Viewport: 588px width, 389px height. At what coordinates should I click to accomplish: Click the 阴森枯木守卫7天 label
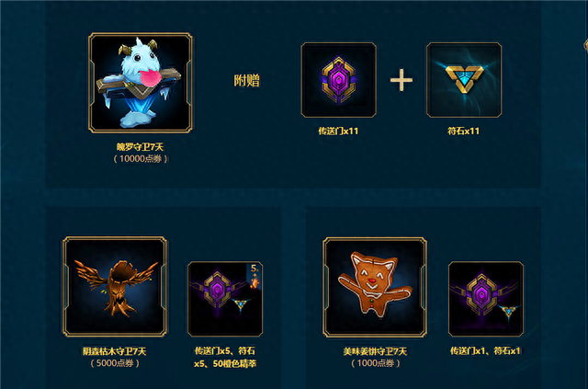click(x=114, y=351)
